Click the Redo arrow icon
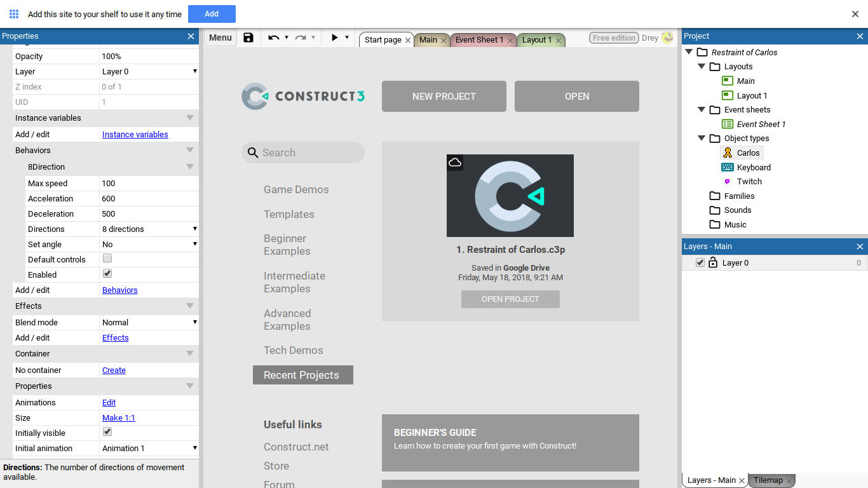868x488 pixels. 300,38
